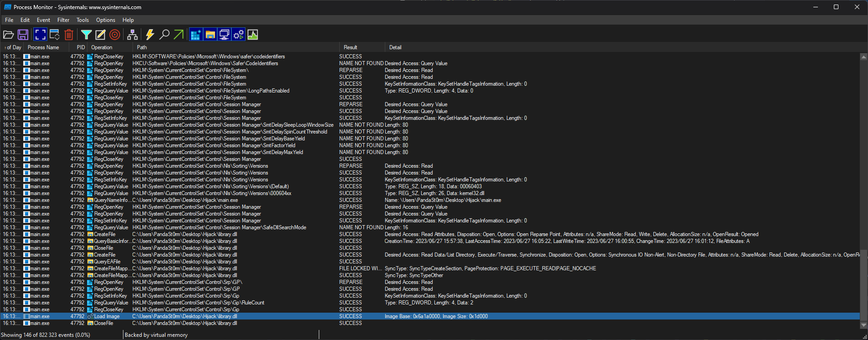Screen dimensions: 868x340
Task: Click the Time of Day column header
Action: coord(12,47)
